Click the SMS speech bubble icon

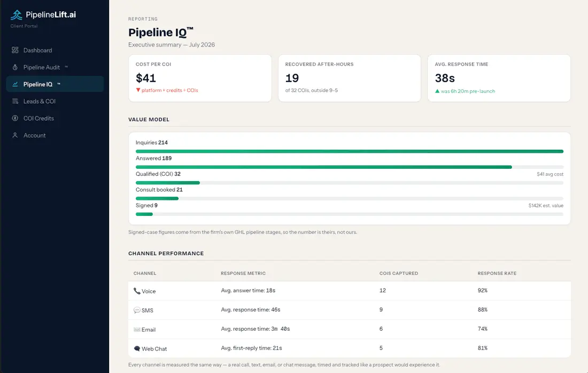[137, 310]
